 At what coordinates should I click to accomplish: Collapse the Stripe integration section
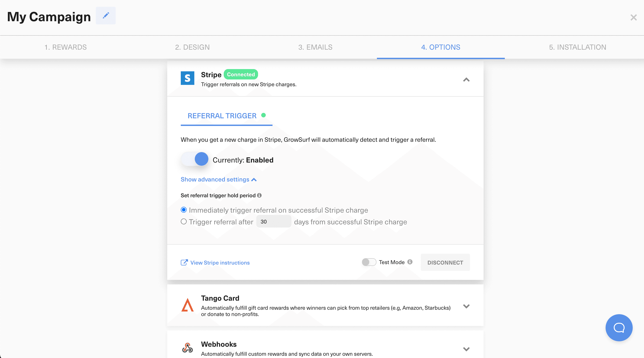466,80
